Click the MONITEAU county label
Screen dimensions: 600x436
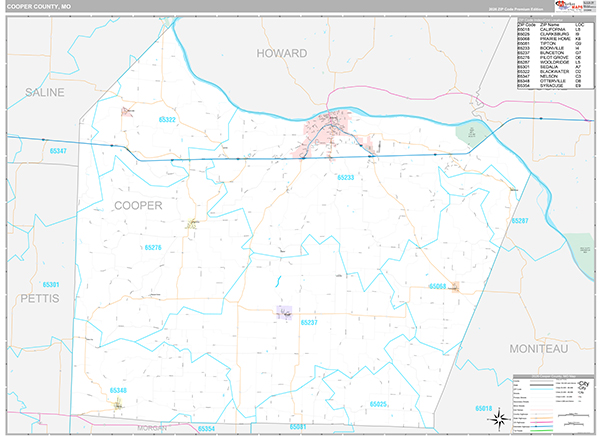[538, 349]
